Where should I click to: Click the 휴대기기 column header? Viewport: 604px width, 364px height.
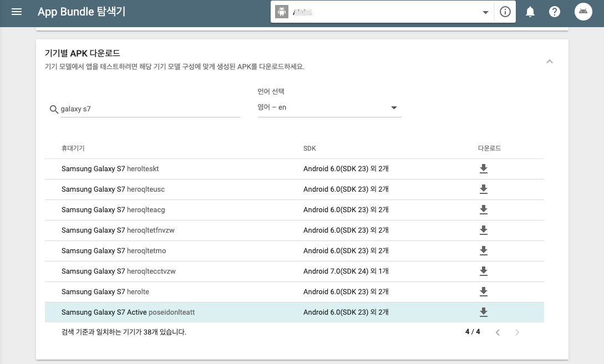pos(73,148)
